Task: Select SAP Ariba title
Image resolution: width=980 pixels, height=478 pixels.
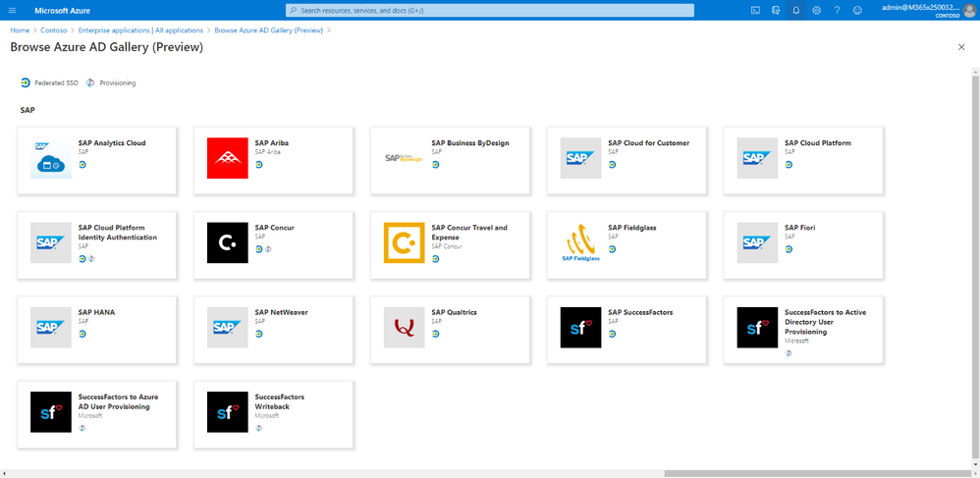Action: coord(272,143)
